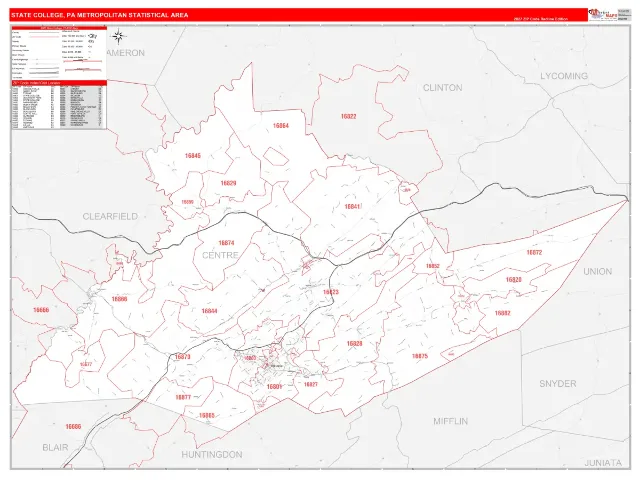Select ZIP code label 16801
Viewport: 640px width, 480px height.
point(274,387)
